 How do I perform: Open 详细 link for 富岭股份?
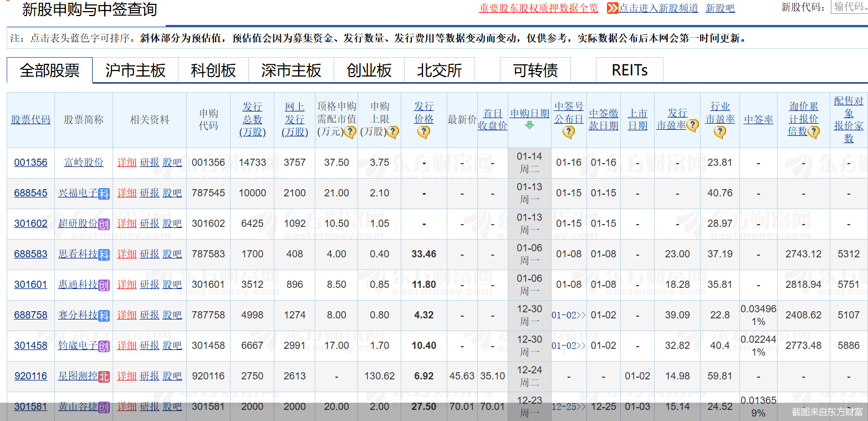coord(126,163)
